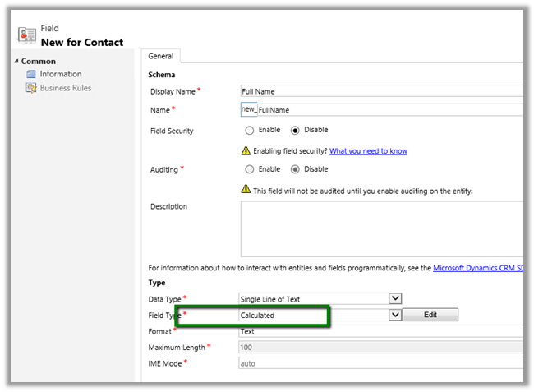Expand the Field Type dropdown arrow
Viewport: 534px width, 392px height.
coord(395,315)
